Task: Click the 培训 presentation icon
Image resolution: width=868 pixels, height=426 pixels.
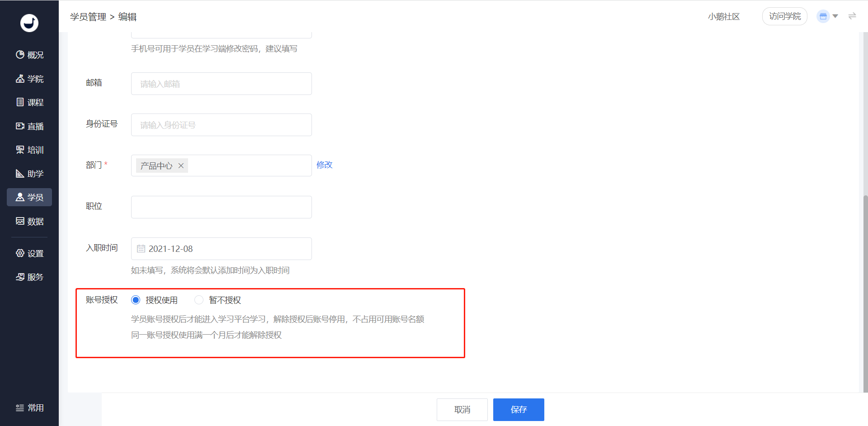Action: (x=20, y=150)
